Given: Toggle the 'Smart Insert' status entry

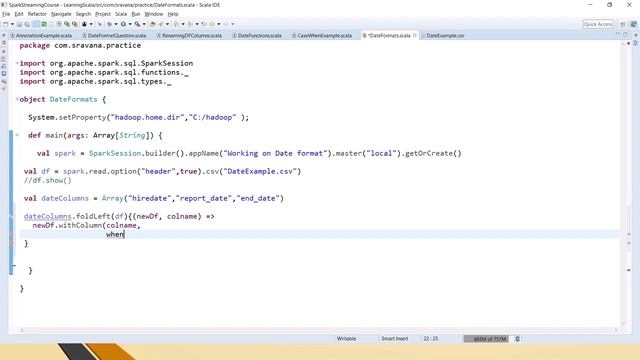Looking at the screenshot, I should [394, 339].
